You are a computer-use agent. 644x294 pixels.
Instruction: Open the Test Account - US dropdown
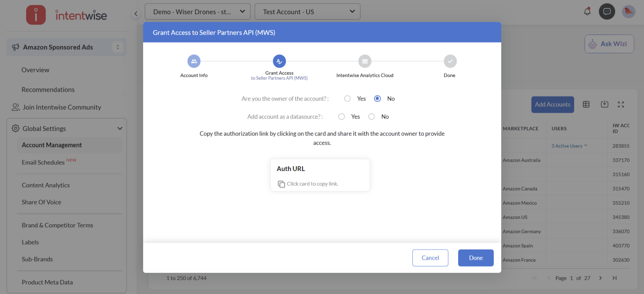(x=307, y=12)
